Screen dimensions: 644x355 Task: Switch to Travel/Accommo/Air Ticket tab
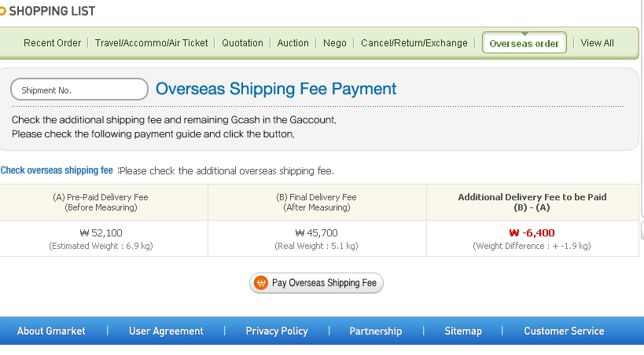152,43
